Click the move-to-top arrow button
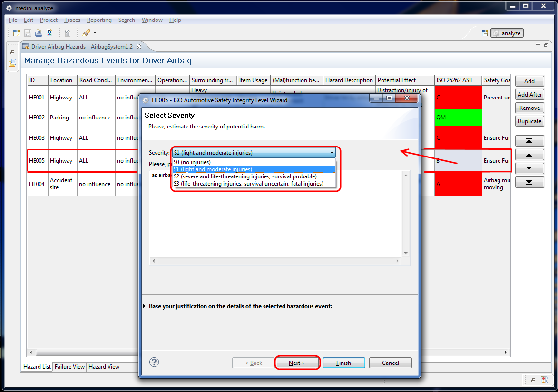Image resolution: width=558 pixels, height=392 pixels. tap(529, 141)
